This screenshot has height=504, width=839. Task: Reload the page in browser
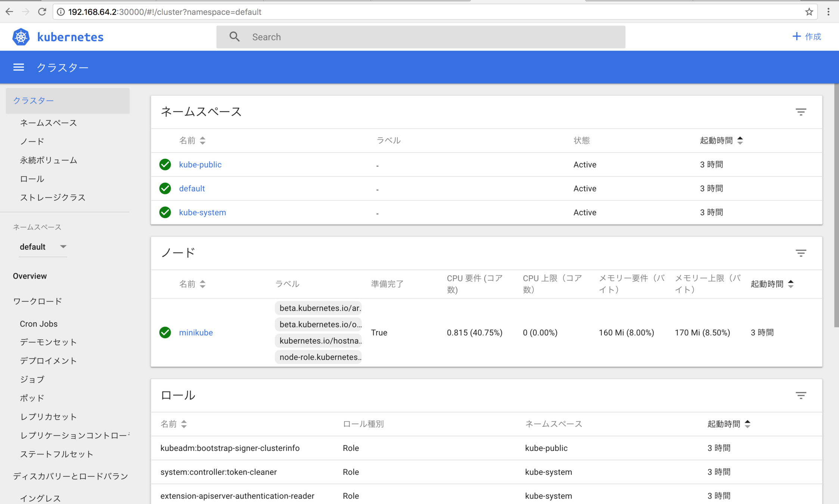[x=42, y=12]
